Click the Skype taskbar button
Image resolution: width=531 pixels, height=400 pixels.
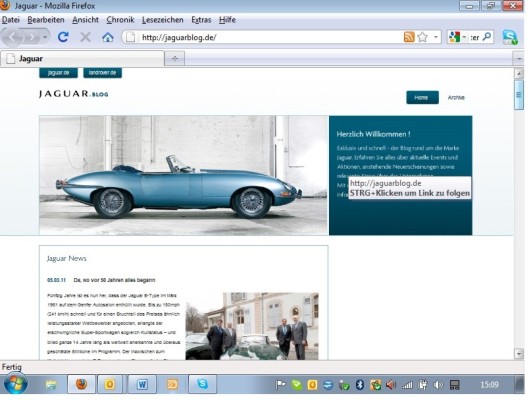(203, 384)
